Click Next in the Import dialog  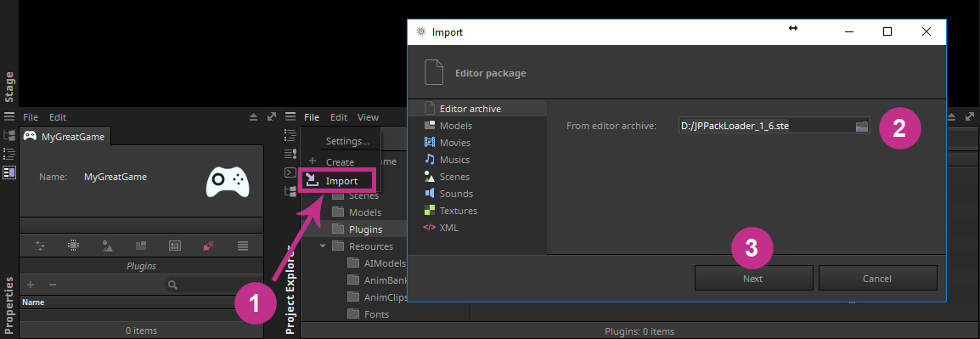click(x=753, y=279)
